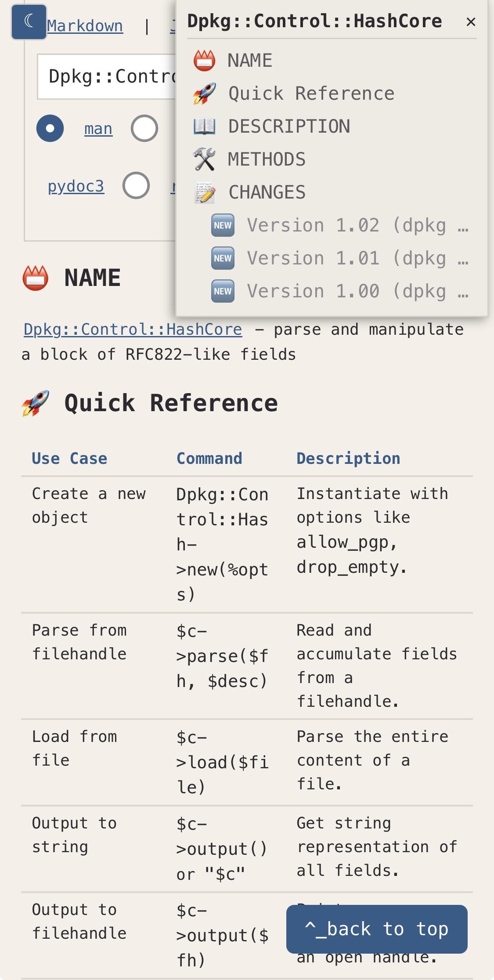Viewport: 494px width, 980px height.
Task: Open Version 1.01 entry in contents
Action: 358,258
